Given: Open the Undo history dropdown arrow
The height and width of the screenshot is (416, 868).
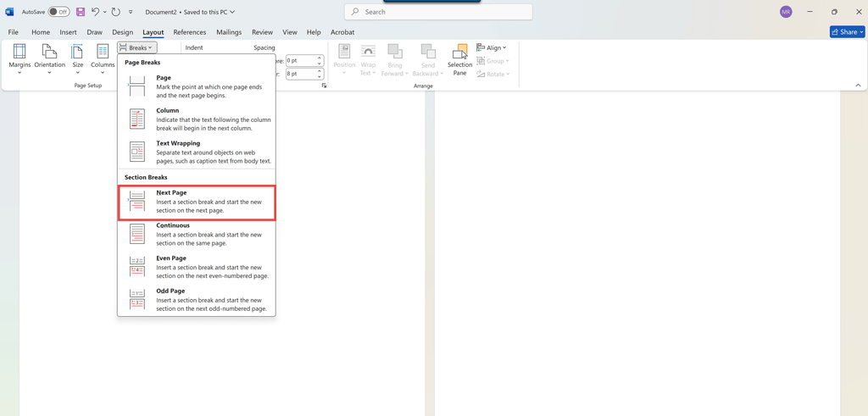Looking at the screenshot, I should coord(104,12).
